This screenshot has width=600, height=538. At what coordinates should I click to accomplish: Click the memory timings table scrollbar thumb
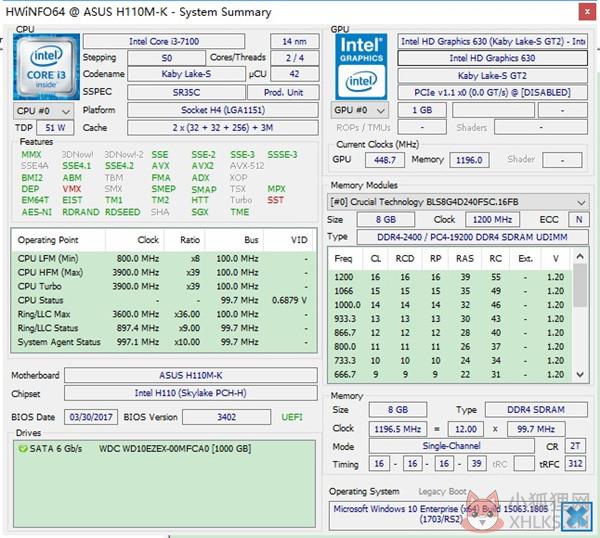(580, 285)
